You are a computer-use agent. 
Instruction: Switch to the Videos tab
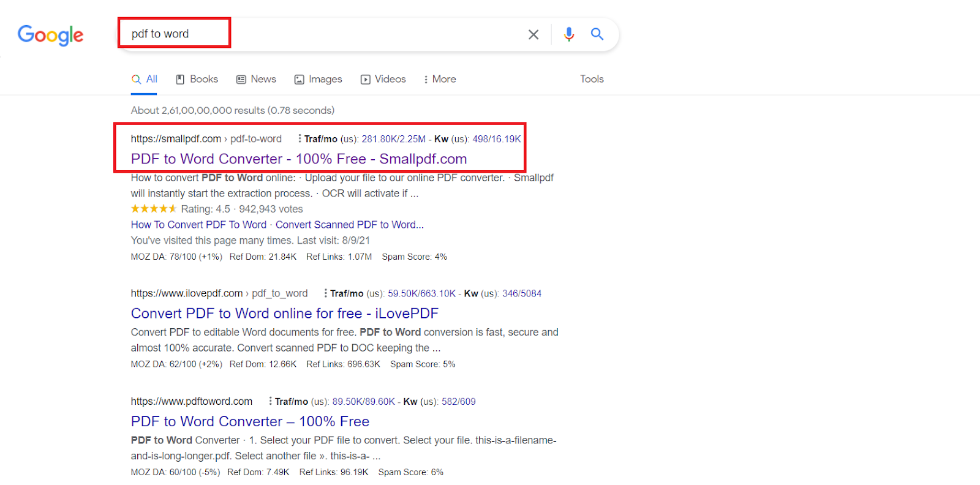click(x=383, y=79)
